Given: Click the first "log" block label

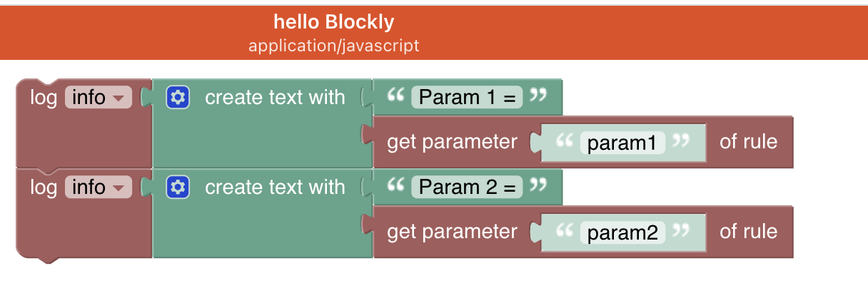Looking at the screenshot, I should [43, 97].
